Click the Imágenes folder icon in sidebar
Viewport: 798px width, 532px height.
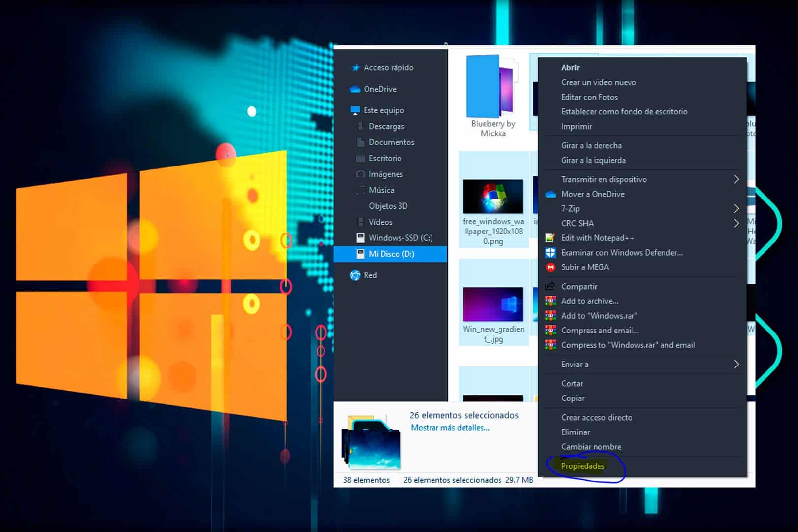click(361, 174)
